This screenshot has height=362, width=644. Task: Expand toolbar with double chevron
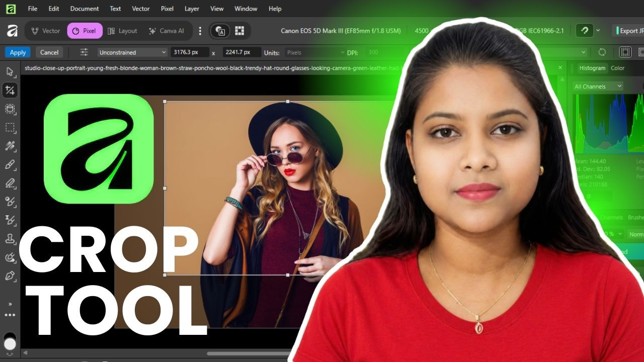[x=10, y=304]
